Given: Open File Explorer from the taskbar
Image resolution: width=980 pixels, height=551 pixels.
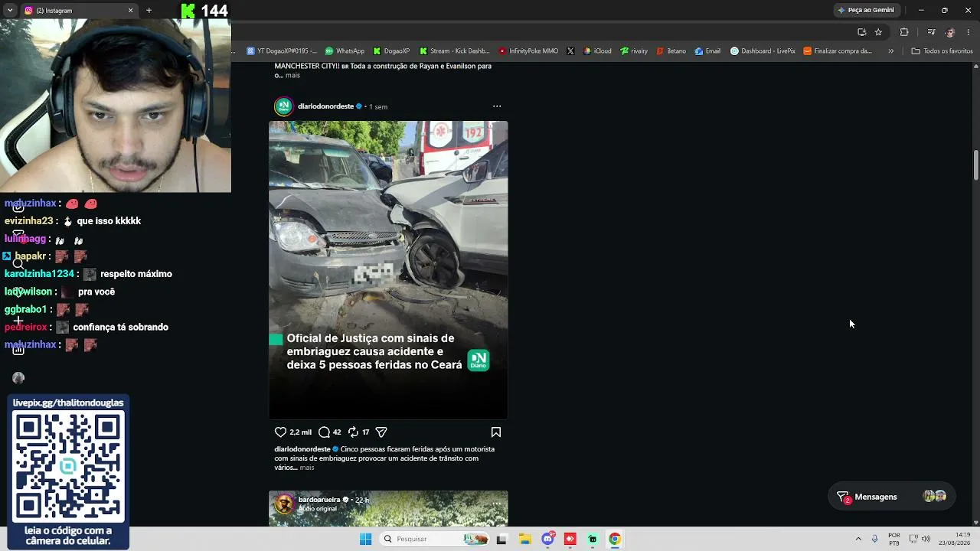Looking at the screenshot, I should point(525,539).
